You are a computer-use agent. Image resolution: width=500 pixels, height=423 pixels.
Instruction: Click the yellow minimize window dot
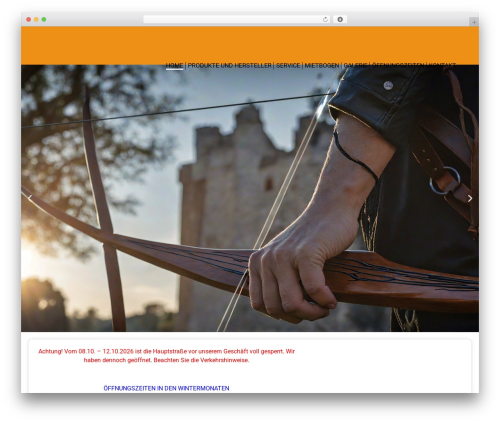[36, 19]
